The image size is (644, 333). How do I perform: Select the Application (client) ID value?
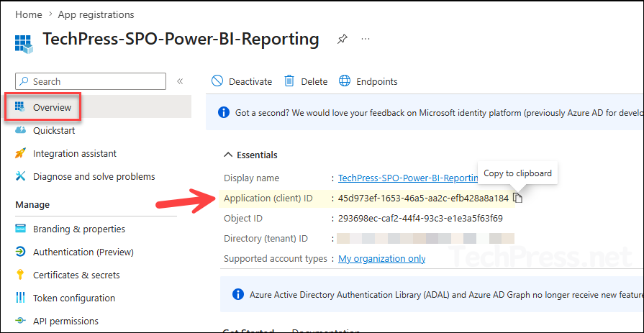pos(423,199)
